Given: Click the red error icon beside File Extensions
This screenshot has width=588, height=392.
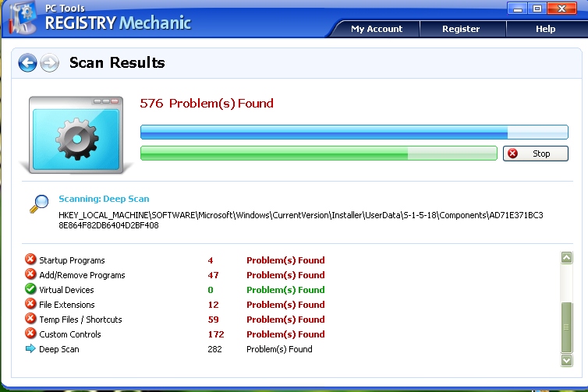Looking at the screenshot, I should point(30,305).
